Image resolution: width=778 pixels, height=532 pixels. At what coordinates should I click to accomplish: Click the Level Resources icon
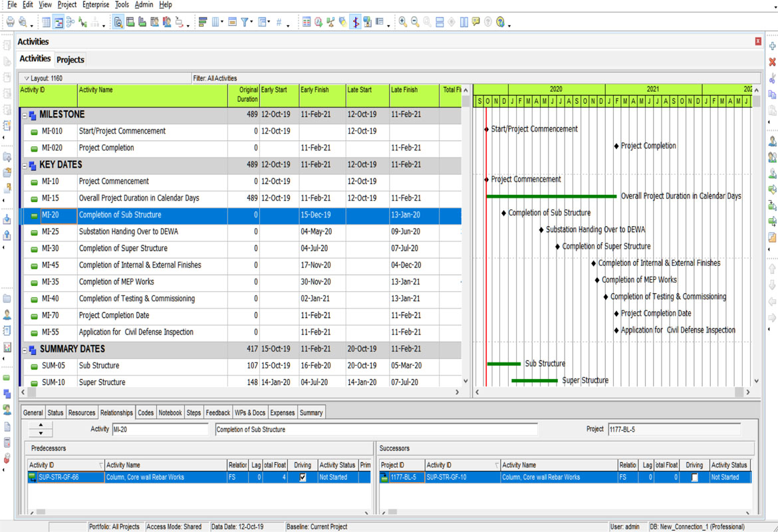[330, 22]
